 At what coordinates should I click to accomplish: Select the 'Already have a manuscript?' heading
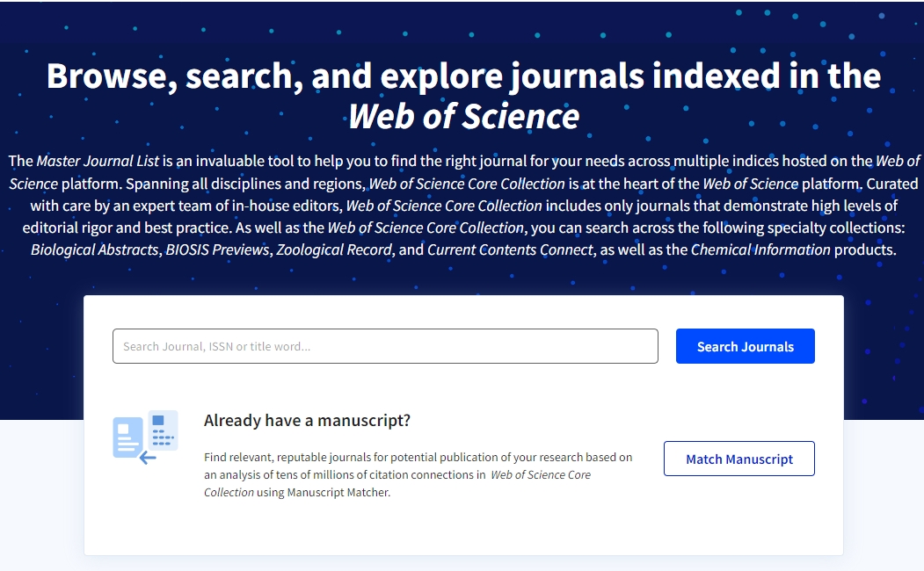click(307, 420)
